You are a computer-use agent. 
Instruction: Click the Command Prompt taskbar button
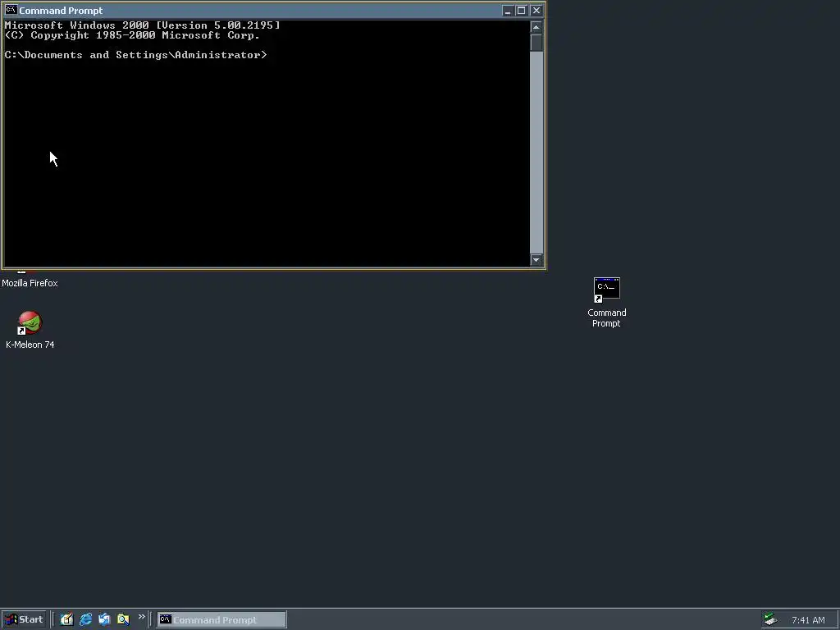[221, 620]
